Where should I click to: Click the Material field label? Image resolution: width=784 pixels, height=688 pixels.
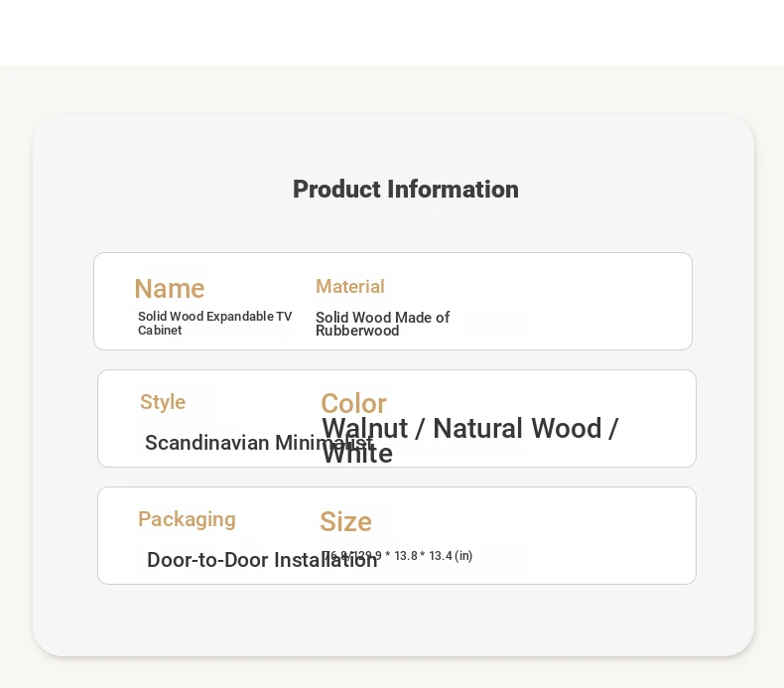pos(350,286)
